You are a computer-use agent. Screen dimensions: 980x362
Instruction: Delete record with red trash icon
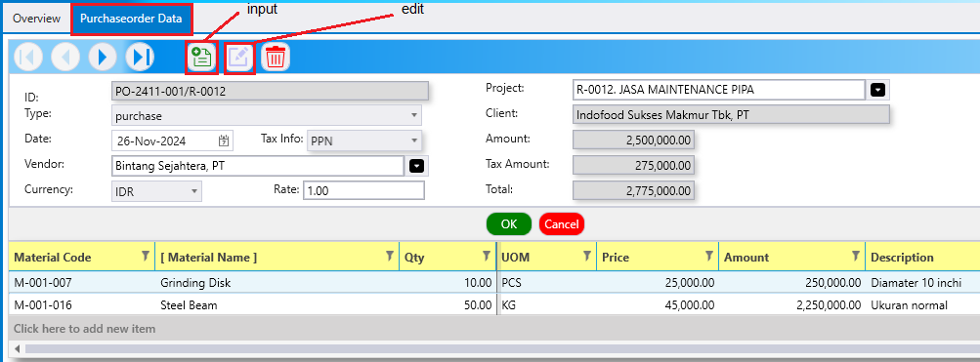coord(276,58)
